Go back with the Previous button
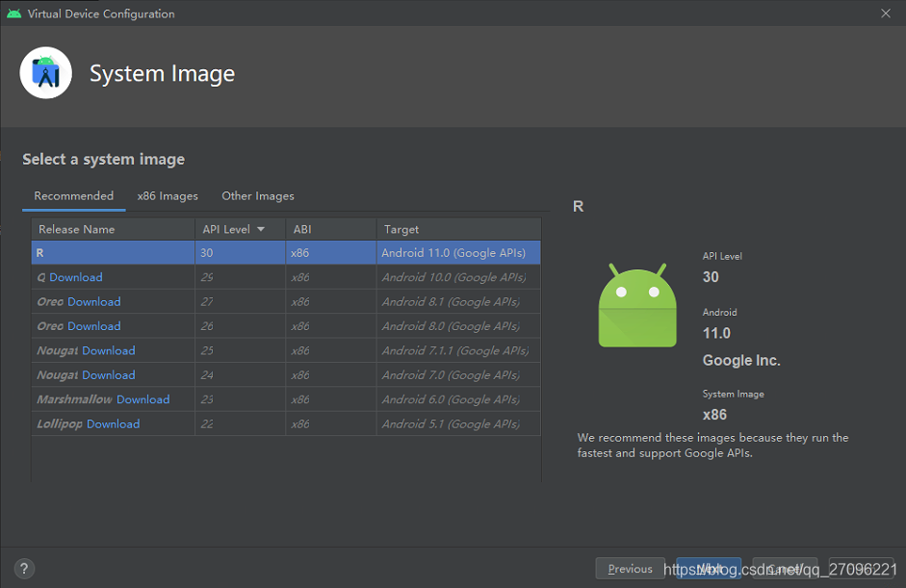Image resolution: width=906 pixels, height=588 pixels. [x=630, y=569]
